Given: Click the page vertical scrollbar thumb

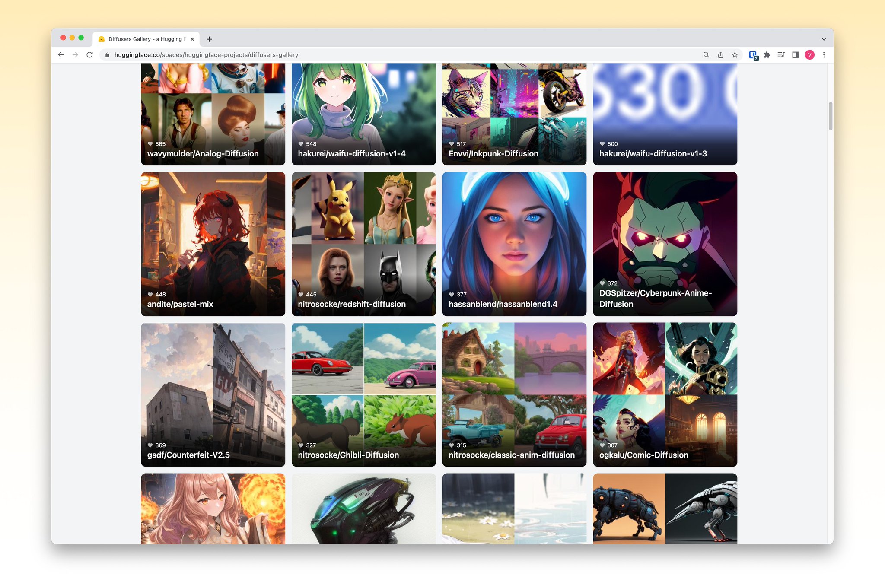Looking at the screenshot, I should click(830, 116).
